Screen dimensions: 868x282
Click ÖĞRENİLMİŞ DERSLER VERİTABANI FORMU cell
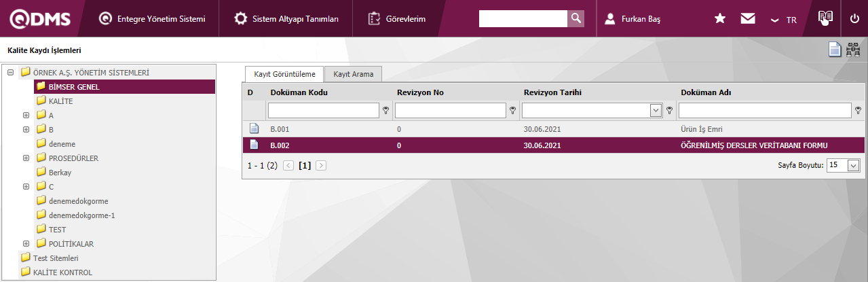click(754, 145)
